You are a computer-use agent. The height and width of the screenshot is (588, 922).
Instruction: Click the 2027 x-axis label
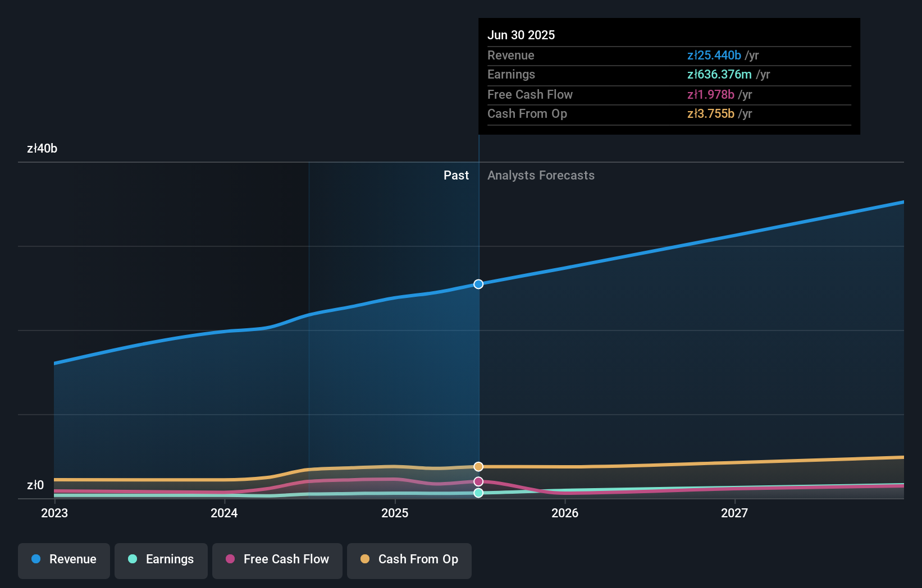point(734,513)
